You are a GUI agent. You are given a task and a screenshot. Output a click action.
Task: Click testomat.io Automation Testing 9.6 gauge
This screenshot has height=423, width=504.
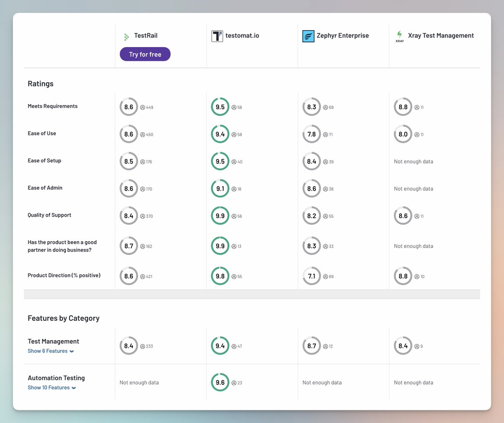(220, 383)
